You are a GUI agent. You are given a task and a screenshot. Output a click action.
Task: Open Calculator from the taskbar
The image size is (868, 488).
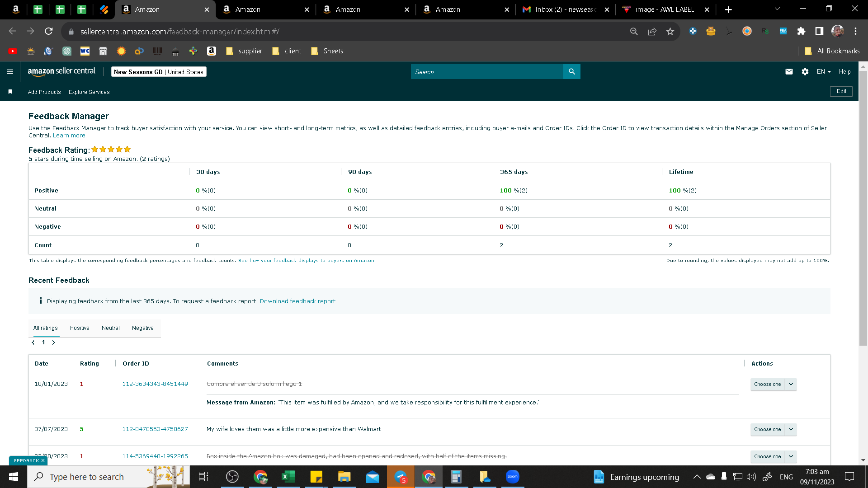click(457, 477)
